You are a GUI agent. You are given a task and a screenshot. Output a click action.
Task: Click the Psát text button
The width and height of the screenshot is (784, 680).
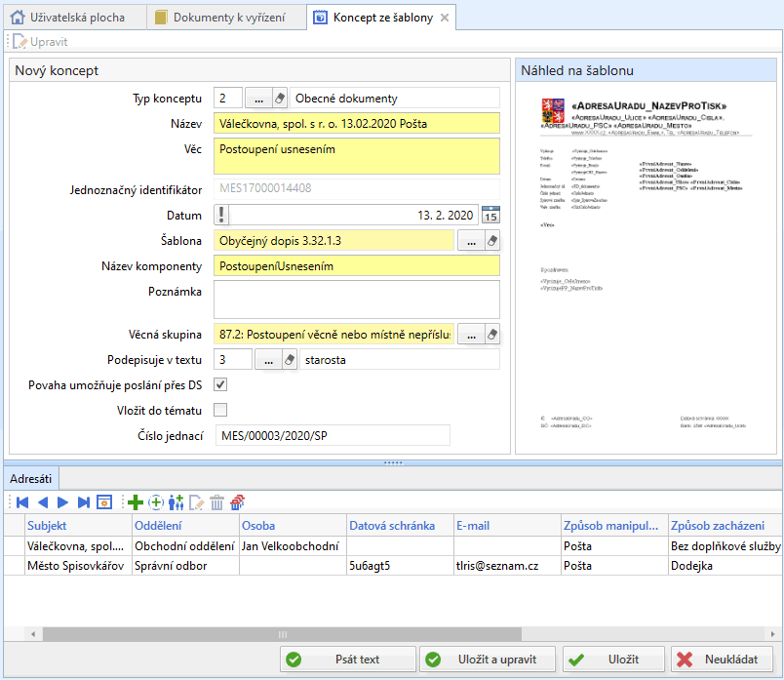pos(348,660)
